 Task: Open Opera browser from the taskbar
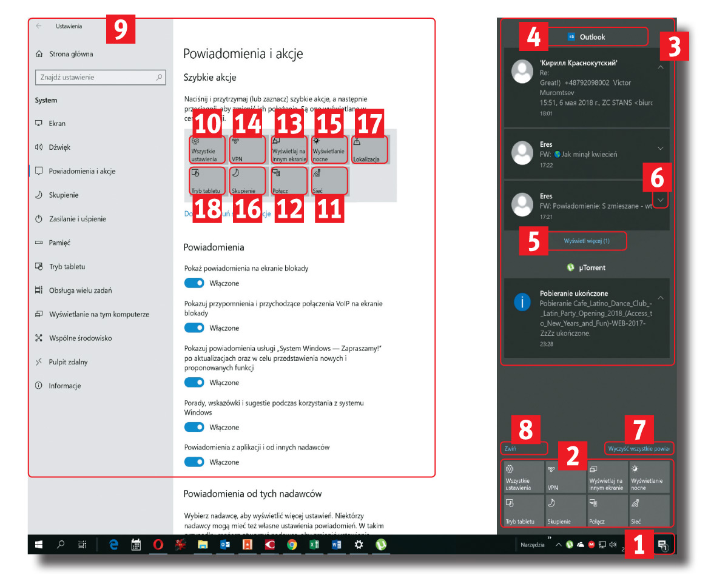click(158, 545)
